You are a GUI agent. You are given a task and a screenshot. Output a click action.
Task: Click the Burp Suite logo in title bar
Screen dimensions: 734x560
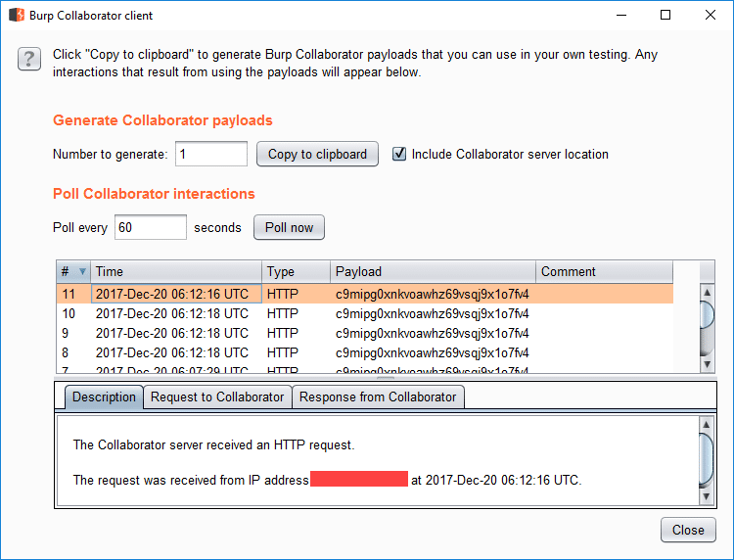click(x=17, y=15)
